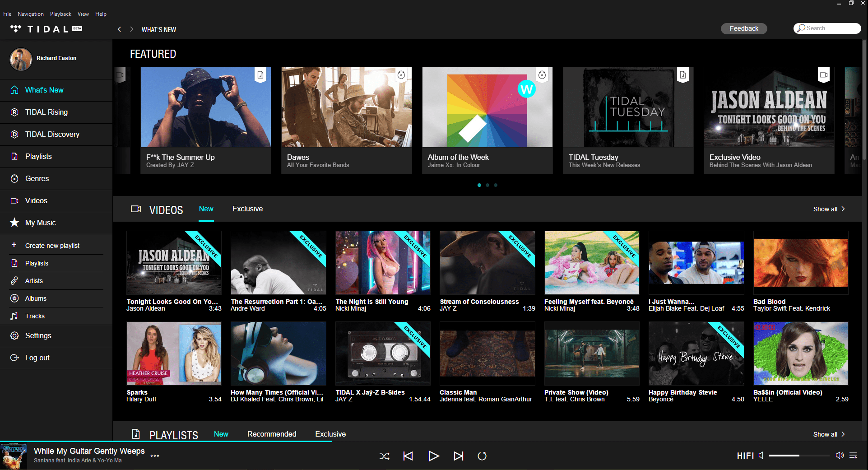Select second featured carousel page dot
The width and height of the screenshot is (868, 470).
pyautogui.click(x=487, y=185)
